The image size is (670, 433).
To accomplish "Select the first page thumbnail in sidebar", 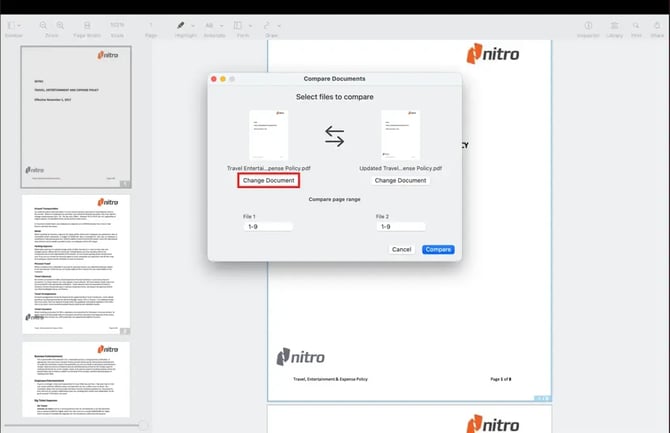I will [x=76, y=117].
